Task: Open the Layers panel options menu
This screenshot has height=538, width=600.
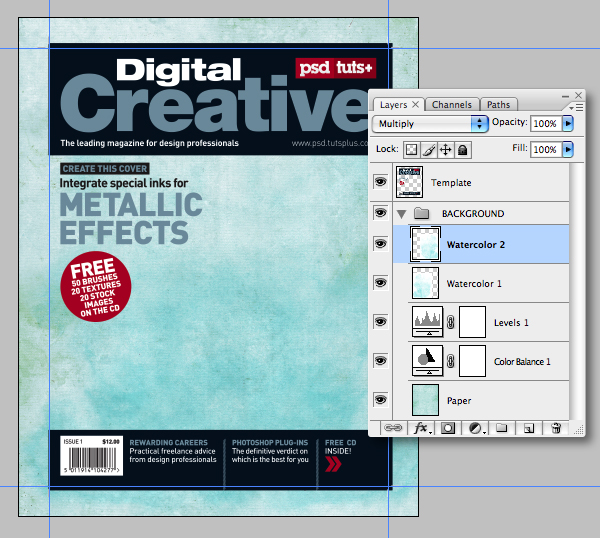Action: pos(576,108)
